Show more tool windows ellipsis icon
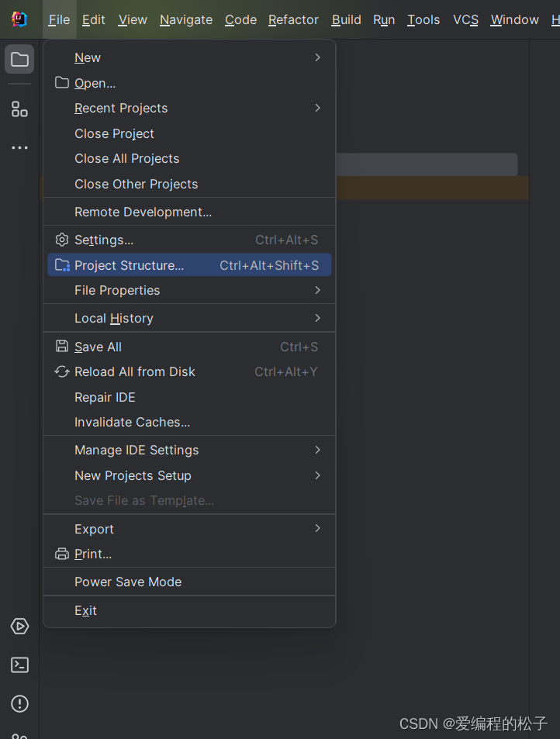 pos(19,147)
